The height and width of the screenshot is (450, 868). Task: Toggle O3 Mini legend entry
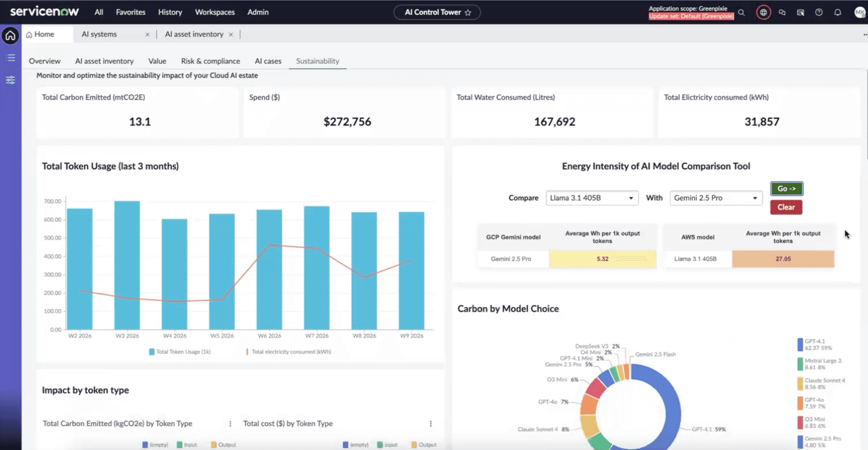tap(811, 422)
